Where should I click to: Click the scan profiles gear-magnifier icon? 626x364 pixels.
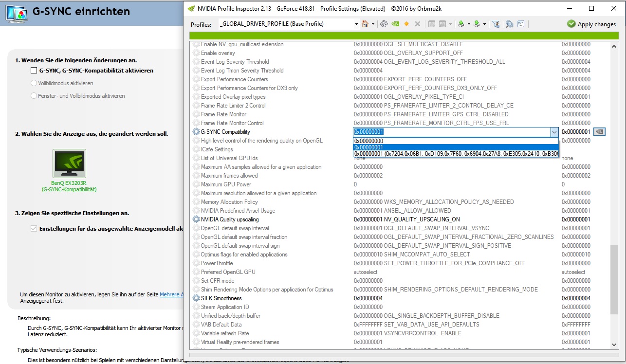coord(510,24)
